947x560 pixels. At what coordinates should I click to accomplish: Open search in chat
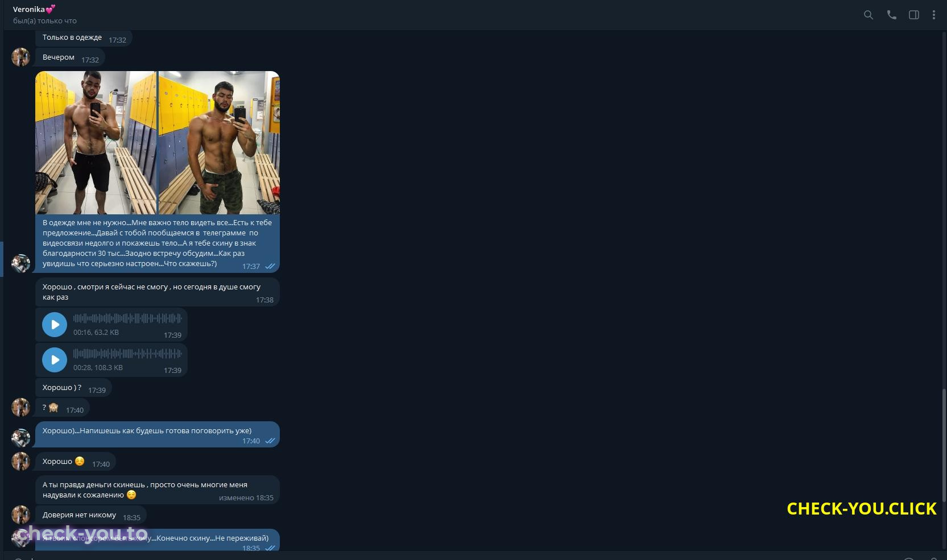click(868, 15)
